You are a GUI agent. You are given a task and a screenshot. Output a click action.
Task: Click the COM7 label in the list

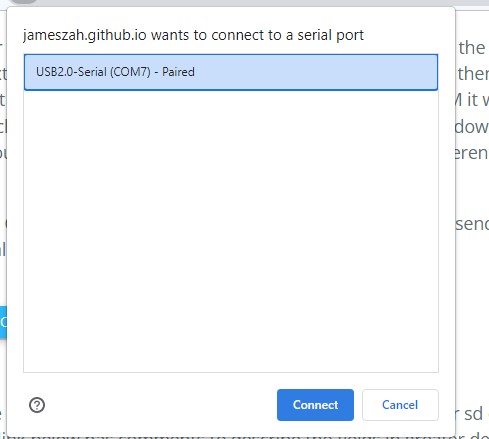(130, 72)
